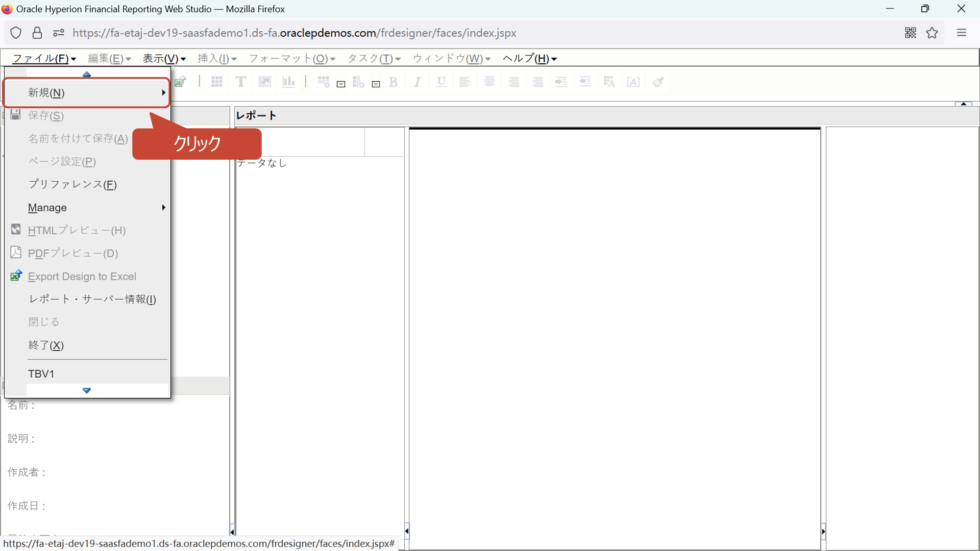Click the align center toolbar icon
This screenshot has height=551, width=980.
(x=489, y=82)
